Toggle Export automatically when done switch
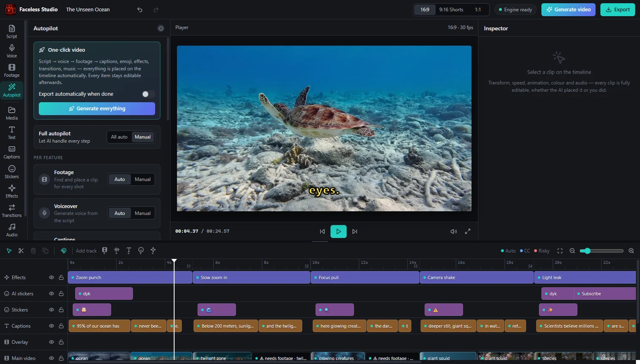Viewport: 640px width, 364px height. 148,94
